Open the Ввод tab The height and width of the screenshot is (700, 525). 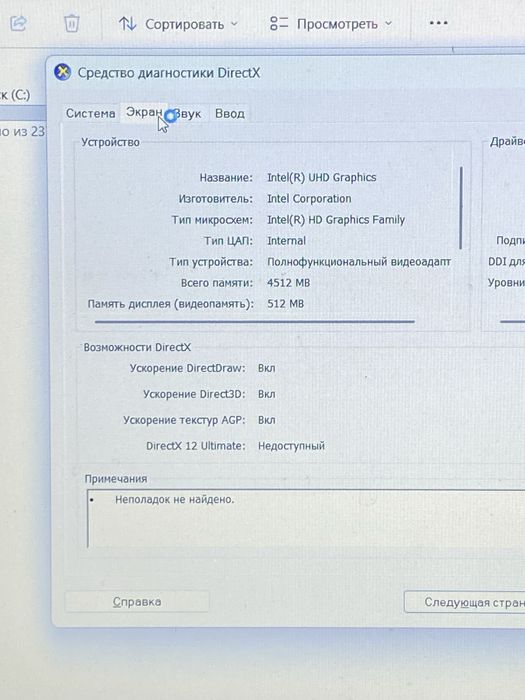[x=230, y=113]
